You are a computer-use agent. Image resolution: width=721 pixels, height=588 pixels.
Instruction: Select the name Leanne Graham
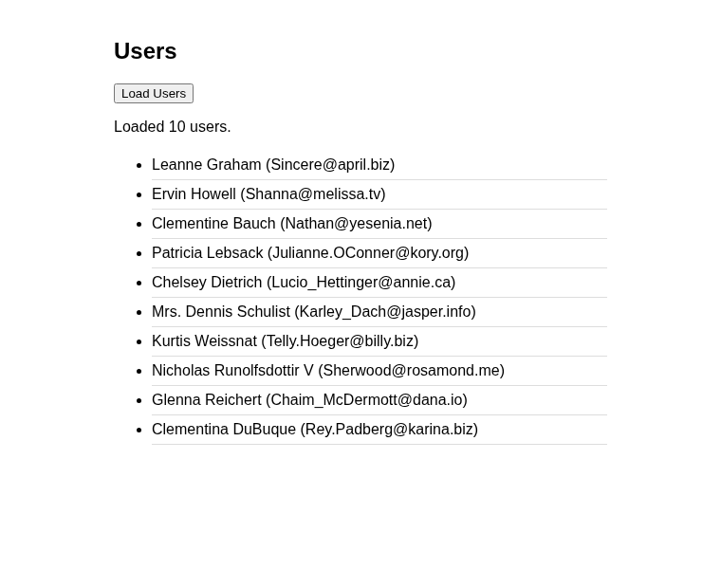207,165
